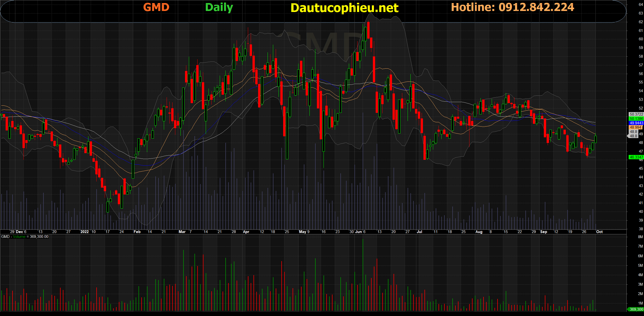Select the Jun month axis label
The image size is (644, 316).
click(359, 232)
